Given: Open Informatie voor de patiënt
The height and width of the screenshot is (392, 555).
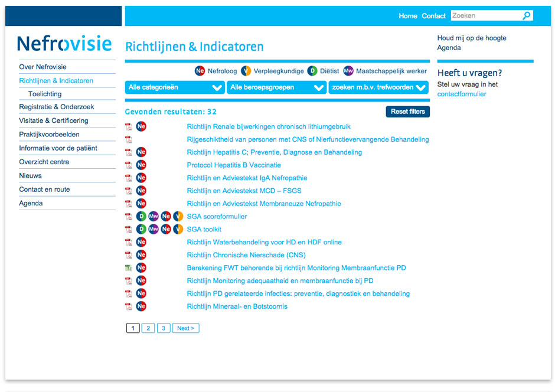Looking at the screenshot, I should (x=58, y=148).
